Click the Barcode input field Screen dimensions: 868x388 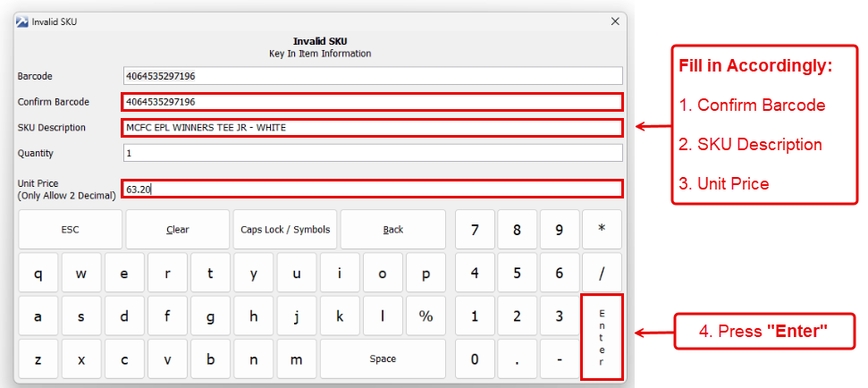tap(372, 76)
